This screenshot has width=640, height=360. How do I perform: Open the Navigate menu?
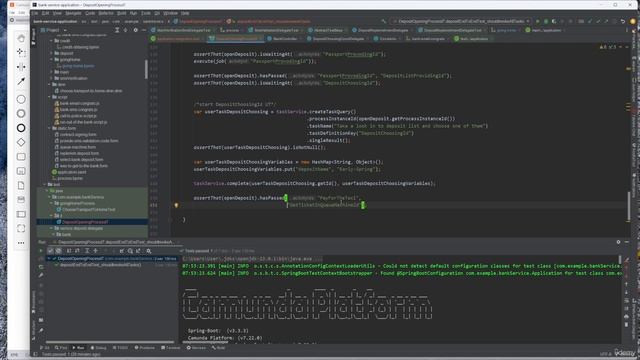pyautogui.click(x=73, y=13)
